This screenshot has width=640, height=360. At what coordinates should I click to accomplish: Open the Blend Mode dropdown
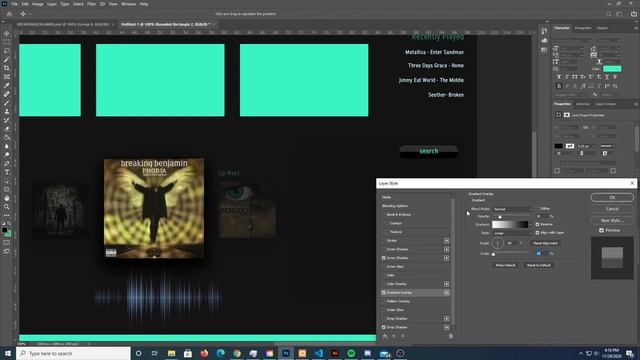(512, 209)
